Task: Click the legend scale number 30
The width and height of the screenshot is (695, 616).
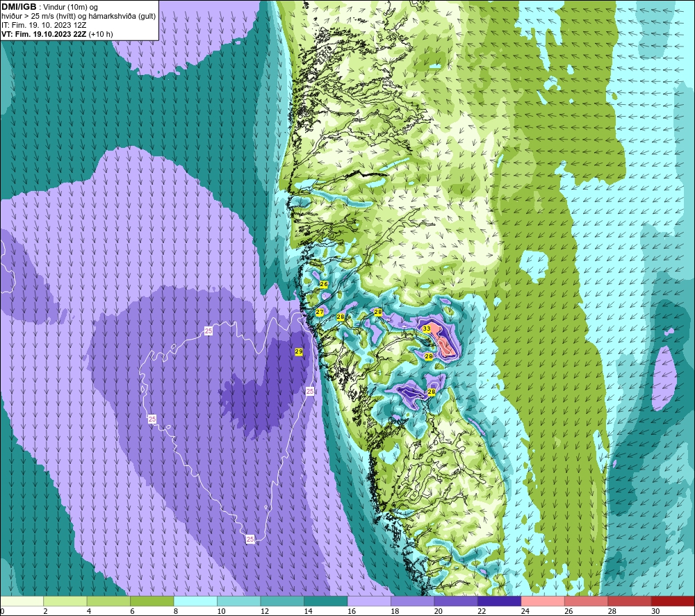Action: 656,611
